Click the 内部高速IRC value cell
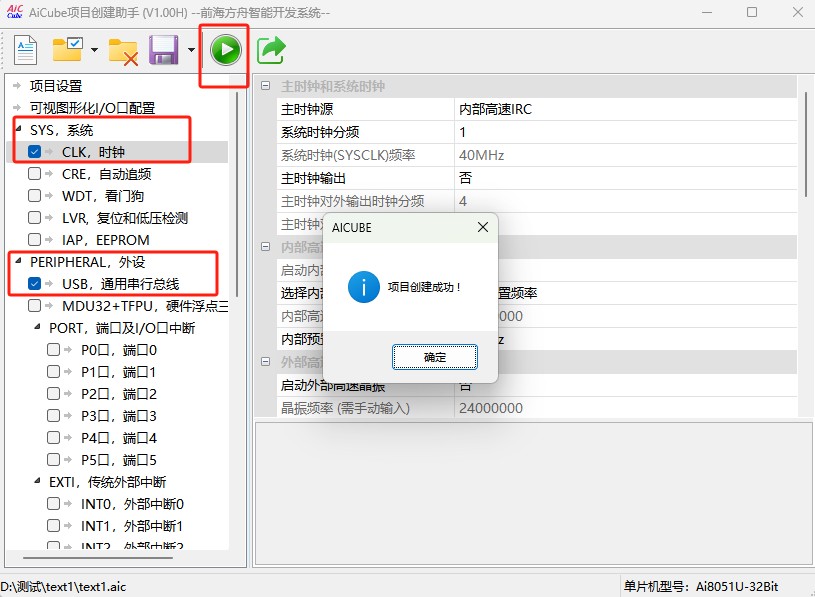Viewport: 815px width, 597px height. [625, 109]
